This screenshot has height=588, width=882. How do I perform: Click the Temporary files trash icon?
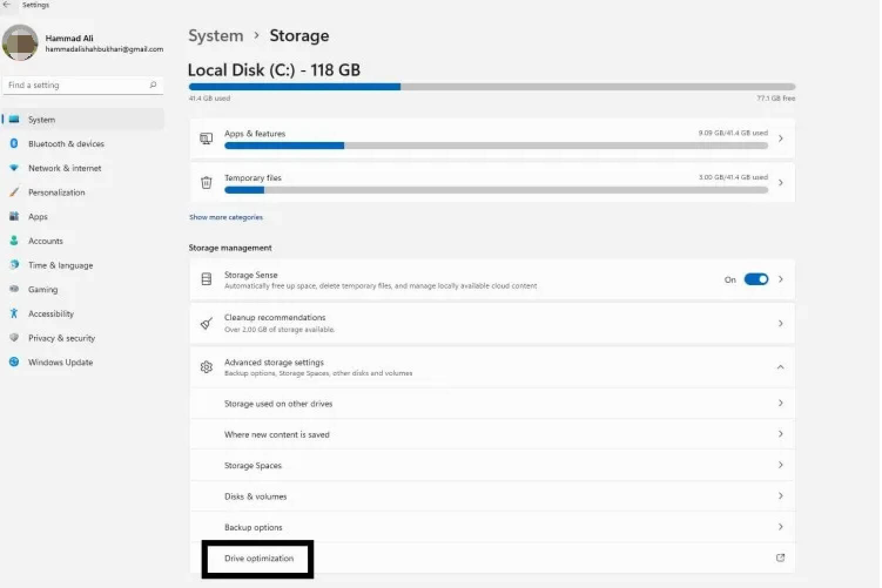tap(206, 183)
